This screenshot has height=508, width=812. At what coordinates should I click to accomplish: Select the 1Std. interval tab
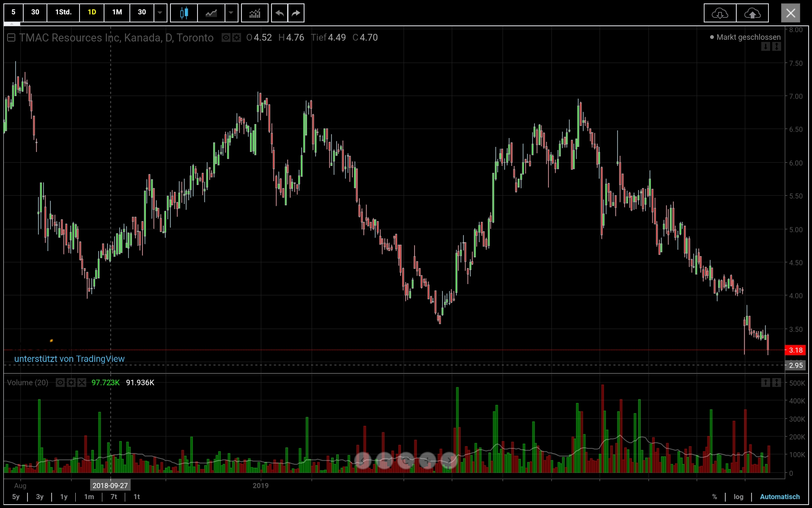(x=63, y=12)
